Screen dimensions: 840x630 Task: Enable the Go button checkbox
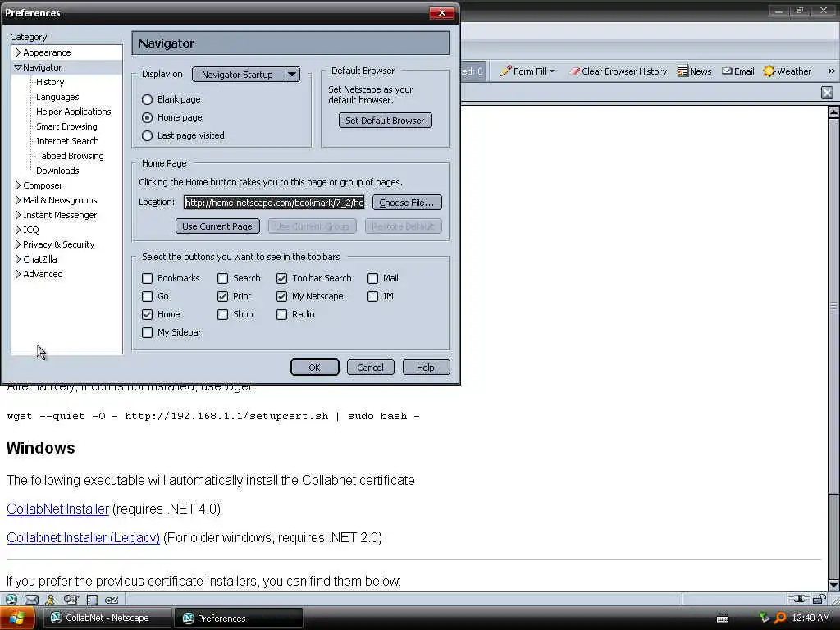coord(148,296)
